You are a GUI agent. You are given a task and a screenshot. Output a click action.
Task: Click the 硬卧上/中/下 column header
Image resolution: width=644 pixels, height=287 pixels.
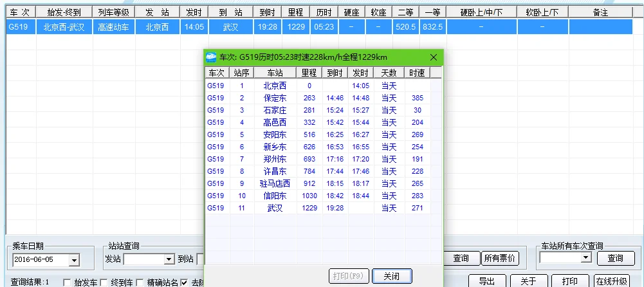click(482, 13)
